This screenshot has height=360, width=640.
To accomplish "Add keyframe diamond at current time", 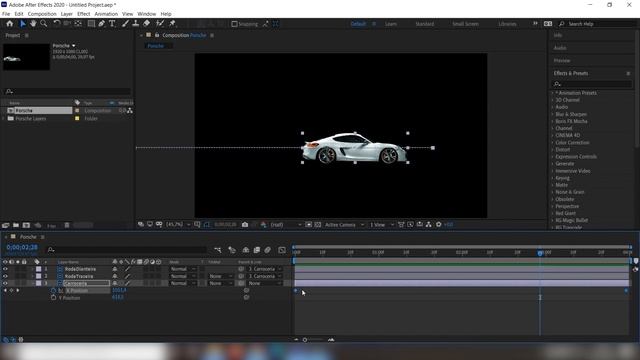I will click(11, 290).
